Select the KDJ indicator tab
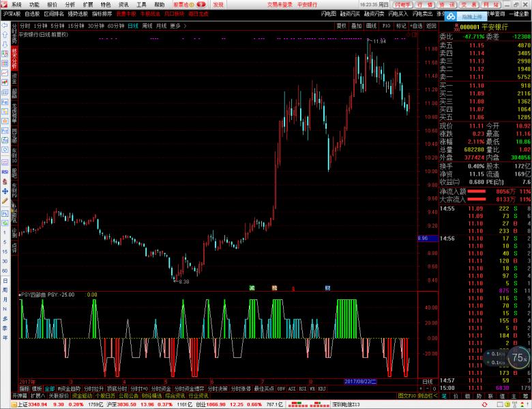This screenshot has width=532, height=409. tap(322, 389)
